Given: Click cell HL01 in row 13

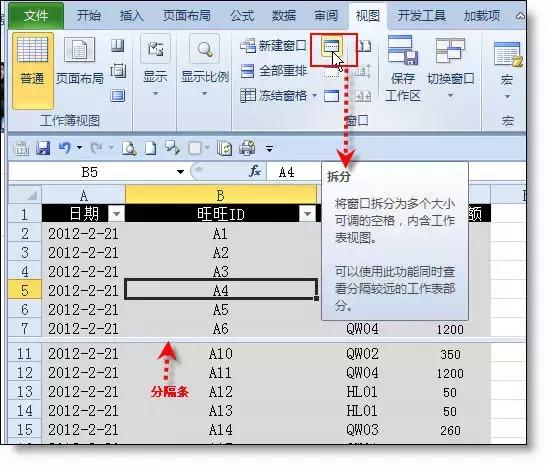Looking at the screenshot, I should point(362,392).
